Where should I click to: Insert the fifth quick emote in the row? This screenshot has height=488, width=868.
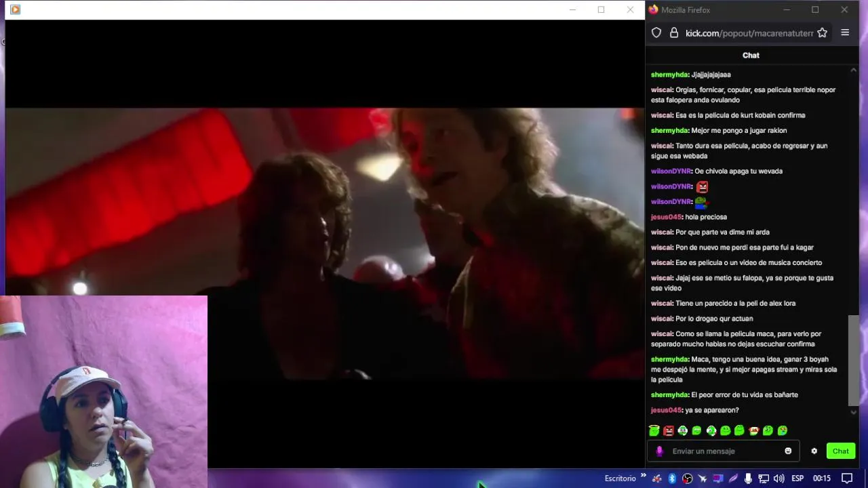point(711,430)
